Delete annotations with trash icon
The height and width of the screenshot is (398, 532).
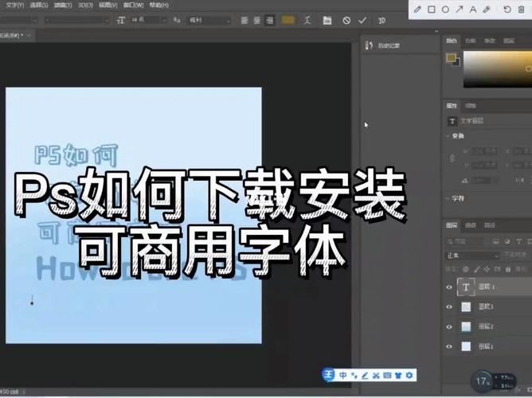pyautogui.click(x=522, y=9)
